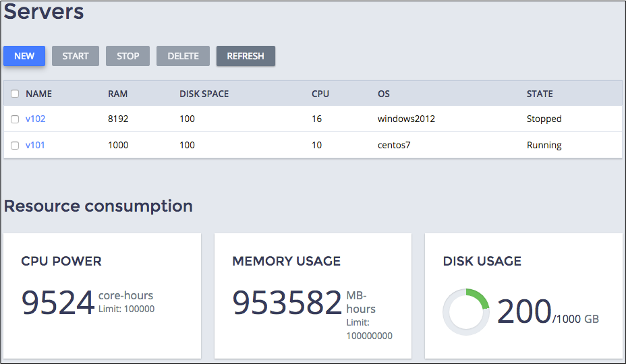
Task: Click the CPU column header
Action: (320, 94)
